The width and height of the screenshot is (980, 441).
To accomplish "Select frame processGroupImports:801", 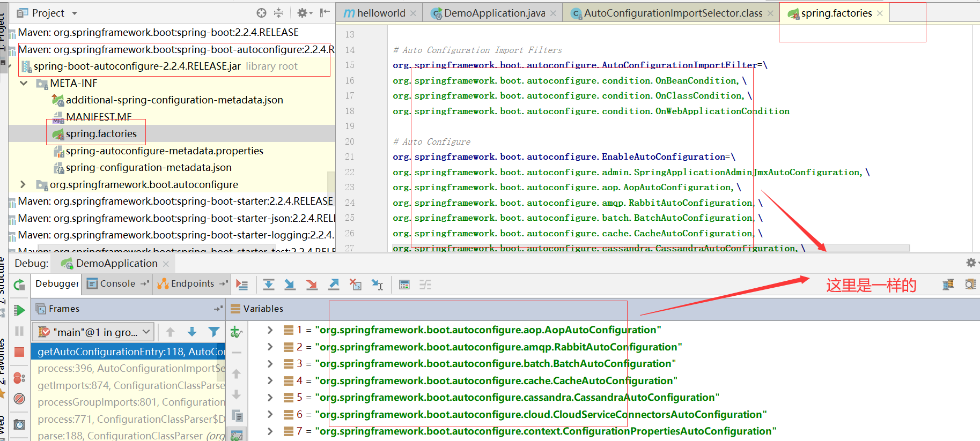I will [129, 402].
